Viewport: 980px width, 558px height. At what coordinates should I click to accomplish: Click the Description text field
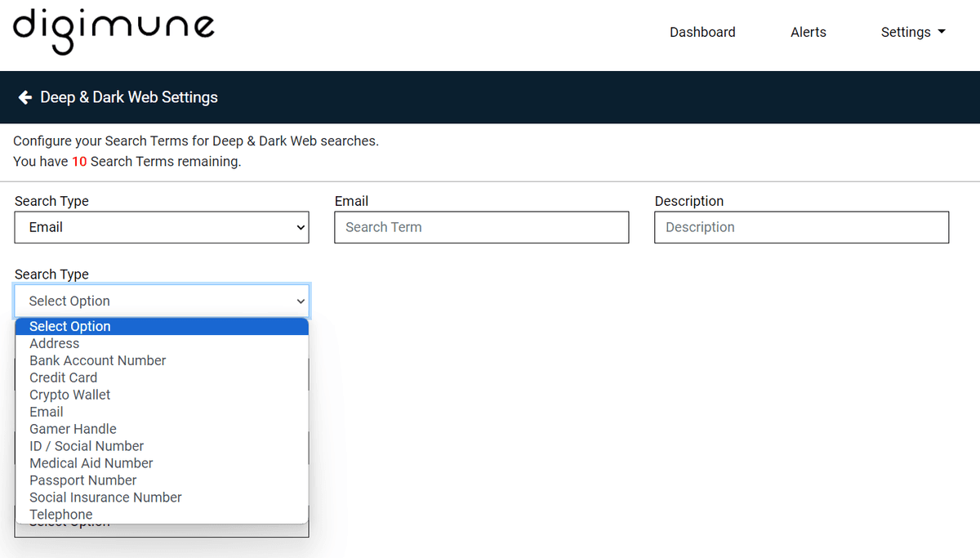click(x=801, y=227)
